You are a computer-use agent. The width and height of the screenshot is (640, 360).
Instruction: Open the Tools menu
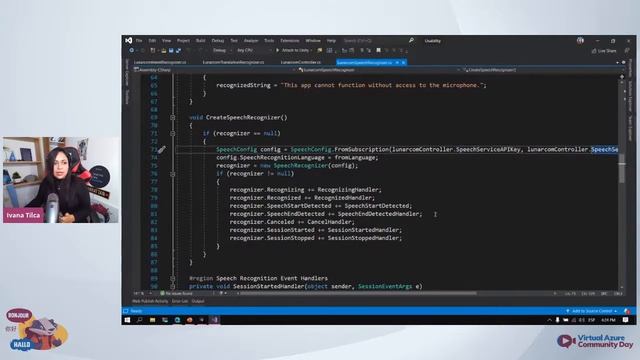click(x=269, y=41)
